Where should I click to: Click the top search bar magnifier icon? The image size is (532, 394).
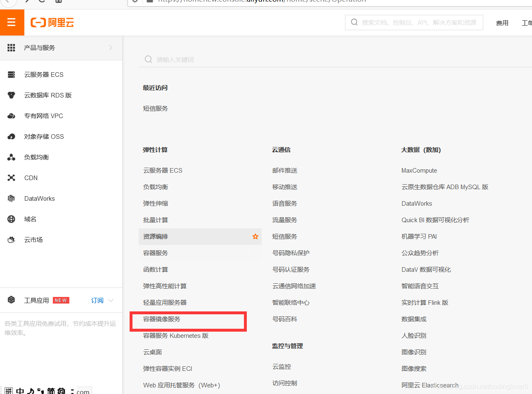click(355, 22)
